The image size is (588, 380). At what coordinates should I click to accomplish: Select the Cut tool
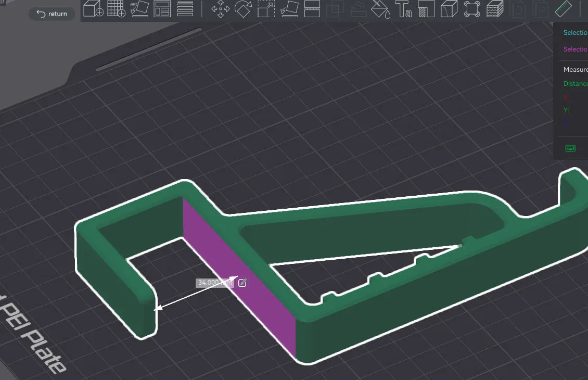tap(312, 9)
